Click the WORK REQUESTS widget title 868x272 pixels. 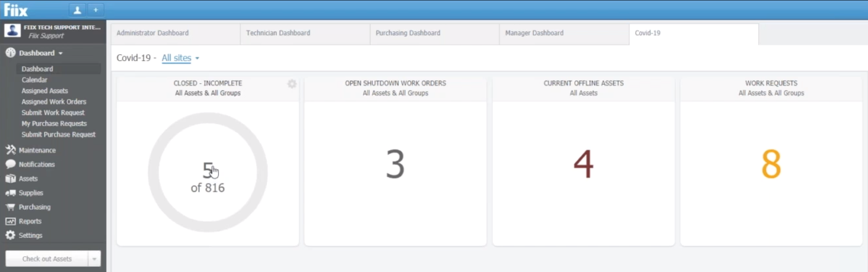coord(771,83)
